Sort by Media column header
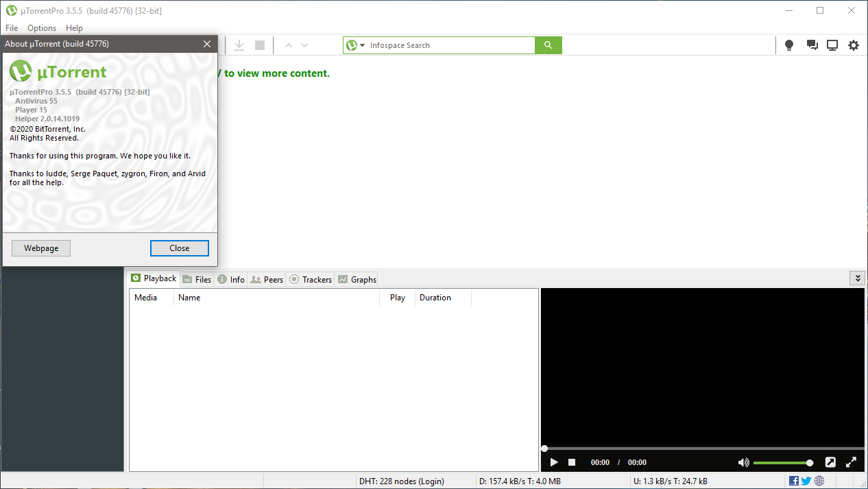This screenshot has width=868, height=489. tap(152, 298)
